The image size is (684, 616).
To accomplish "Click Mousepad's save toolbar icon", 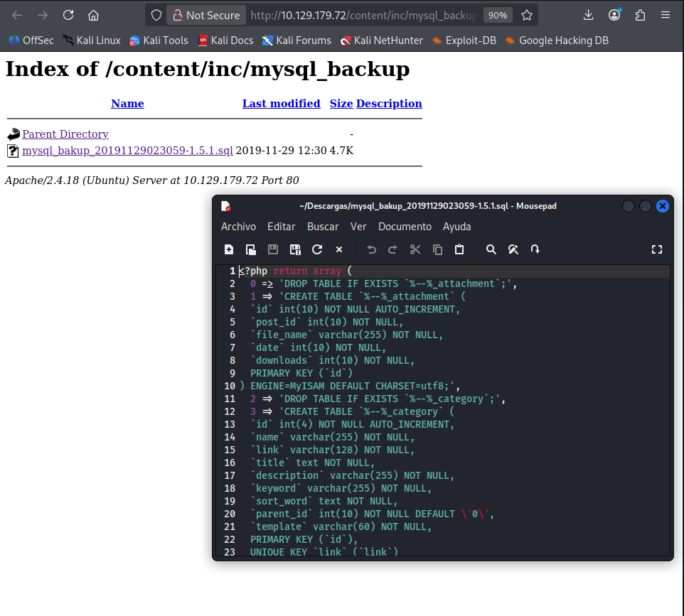I will 273,249.
